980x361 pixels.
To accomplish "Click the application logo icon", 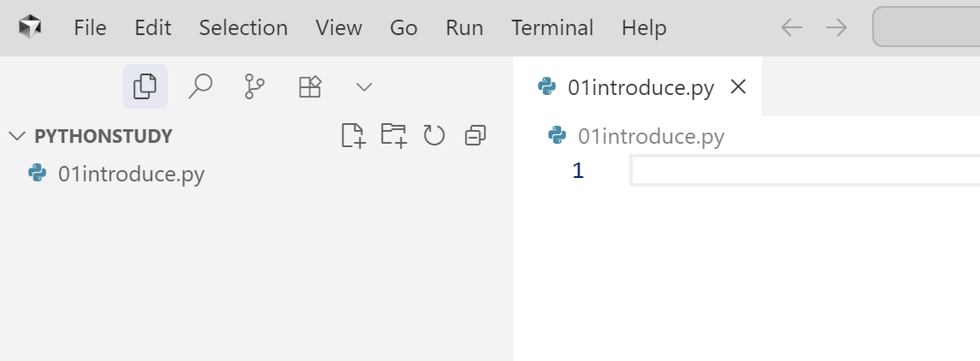I will point(29,27).
